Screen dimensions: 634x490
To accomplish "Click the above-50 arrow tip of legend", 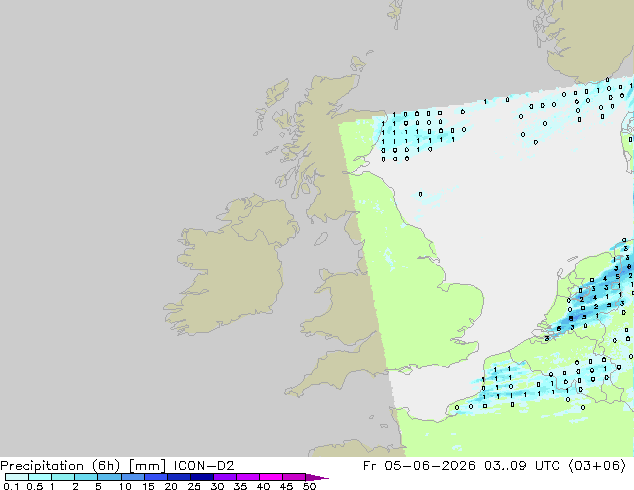I will (317, 477).
